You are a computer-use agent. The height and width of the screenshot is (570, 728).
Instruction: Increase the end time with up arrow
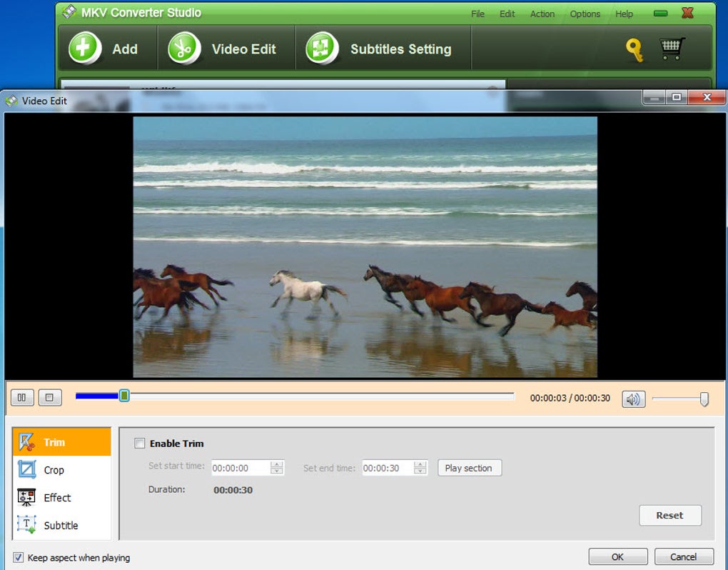(x=420, y=464)
